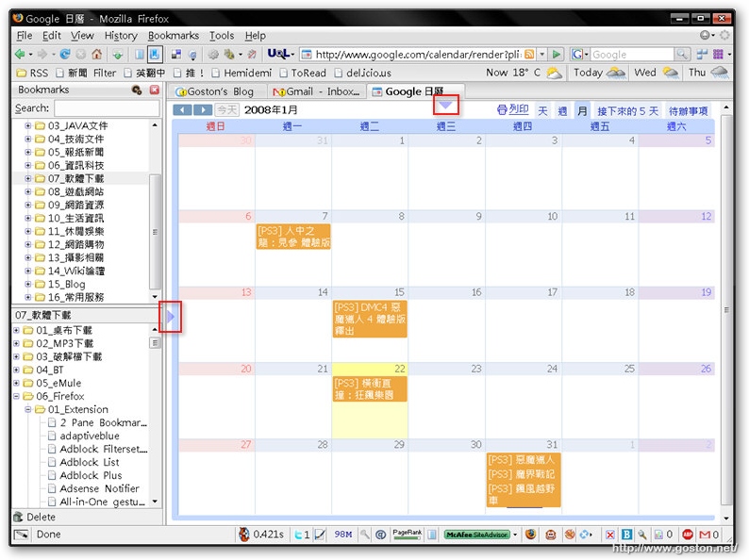Open the downward arrow dropdown above calendar

[446, 106]
